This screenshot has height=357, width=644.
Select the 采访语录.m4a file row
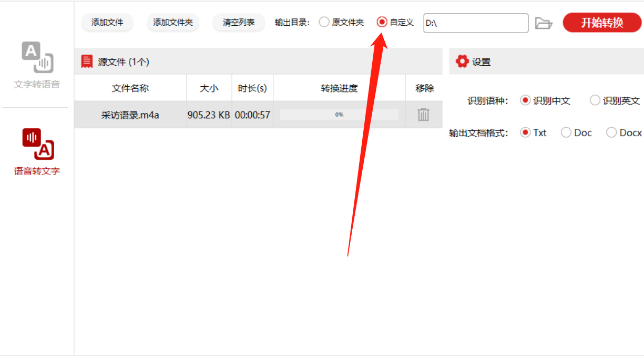tap(258, 115)
